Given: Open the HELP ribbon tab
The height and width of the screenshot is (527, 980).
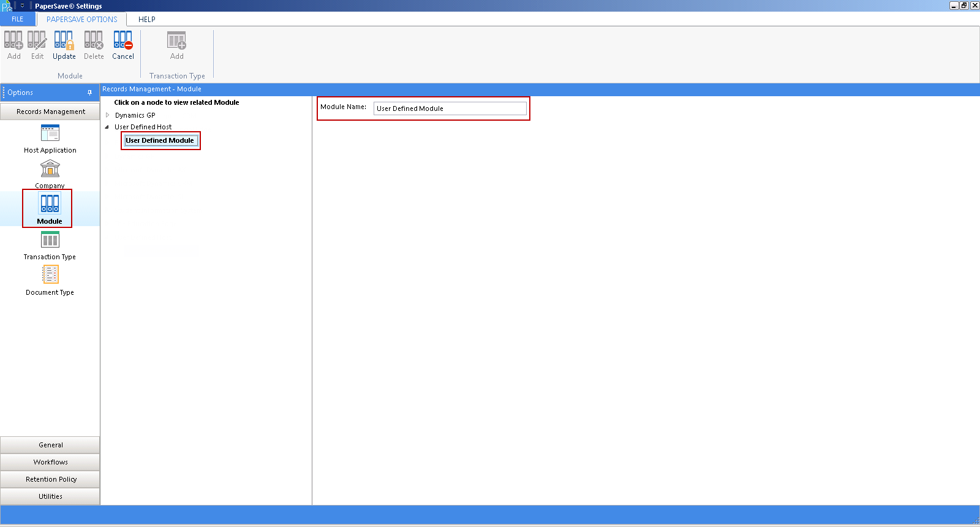Looking at the screenshot, I should 147,19.
